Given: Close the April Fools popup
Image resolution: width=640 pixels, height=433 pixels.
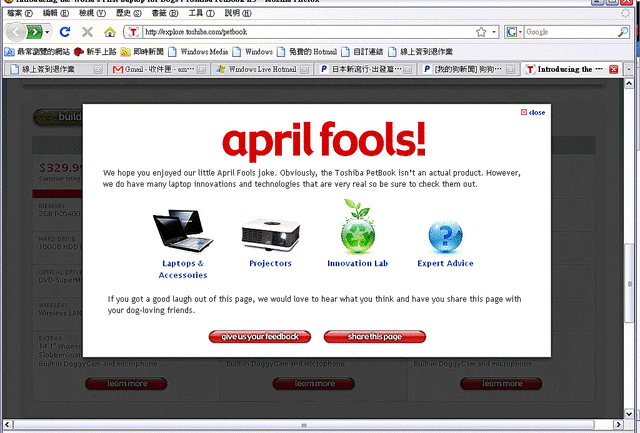Looking at the screenshot, I should coord(533,112).
